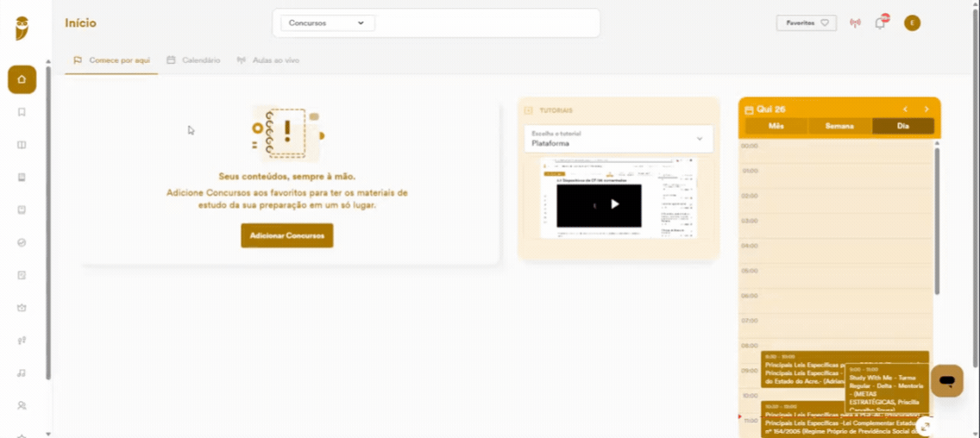This screenshot has width=980, height=438.
Task: Select the circular check sidebar icon
Action: coord(22,242)
